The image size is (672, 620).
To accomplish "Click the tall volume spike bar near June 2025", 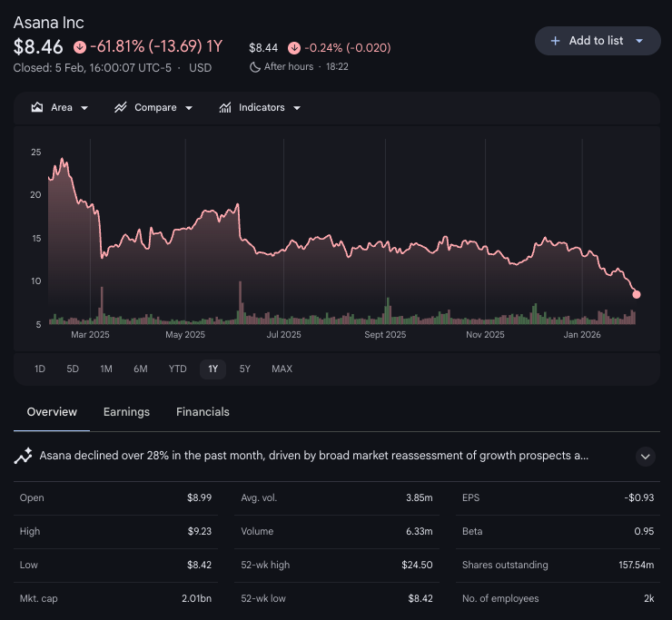I will (240, 302).
